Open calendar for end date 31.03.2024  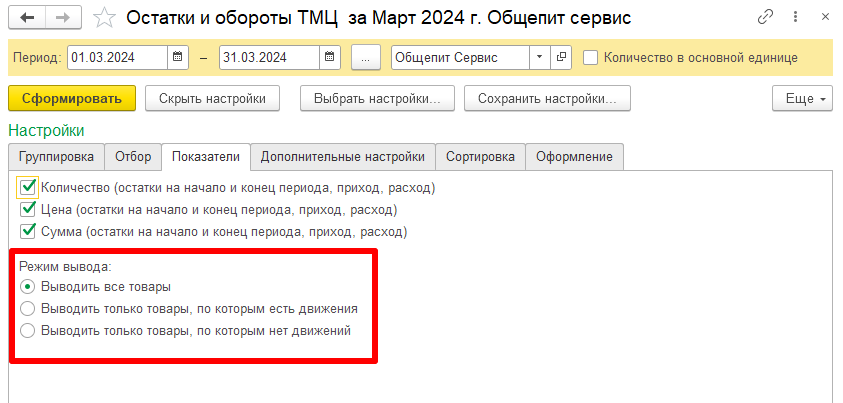330,58
